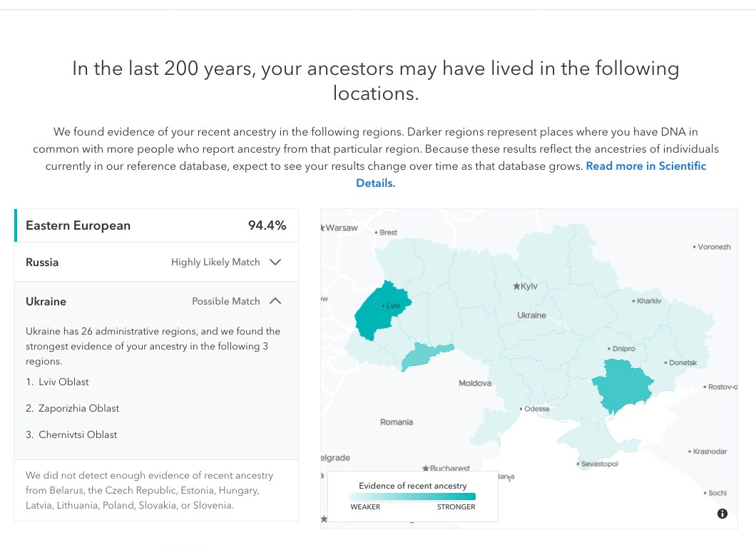Click the Ukraine row label
Screen dimensions: 756x550
tap(46, 301)
